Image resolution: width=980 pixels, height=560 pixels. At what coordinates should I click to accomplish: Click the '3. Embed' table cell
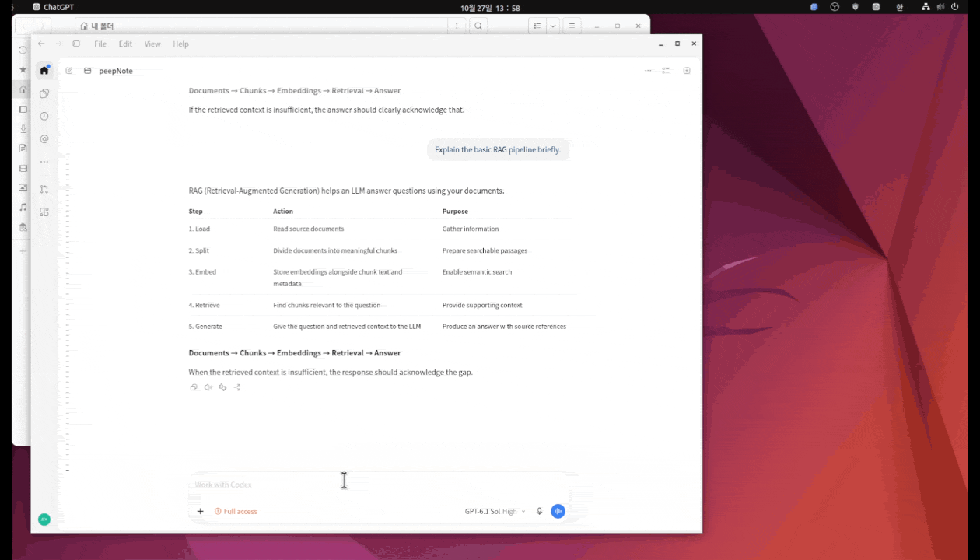(x=202, y=272)
